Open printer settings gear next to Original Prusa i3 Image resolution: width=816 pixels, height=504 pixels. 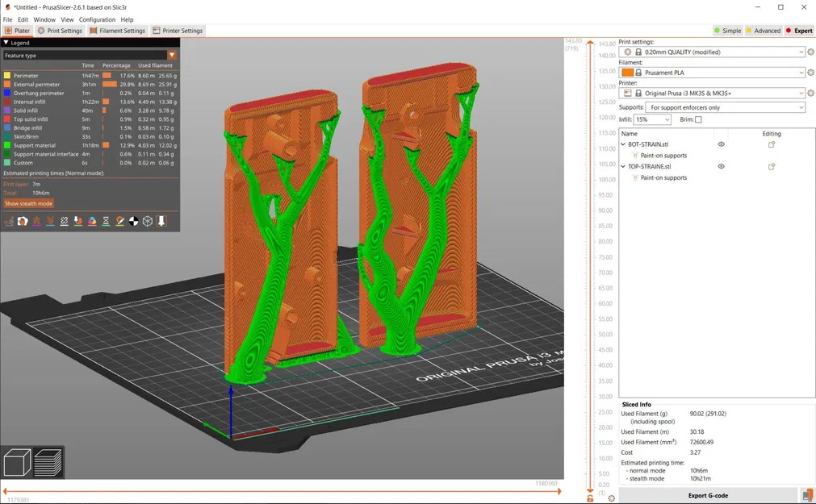810,93
